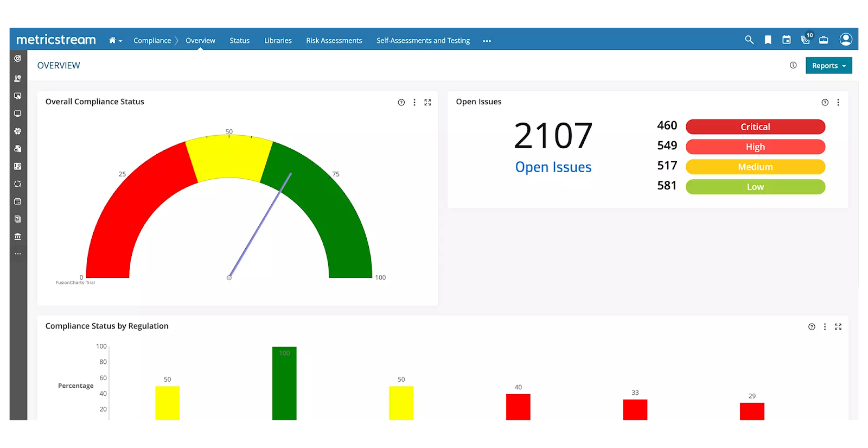Open the calendar icon in header
868x448 pixels.
786,40
